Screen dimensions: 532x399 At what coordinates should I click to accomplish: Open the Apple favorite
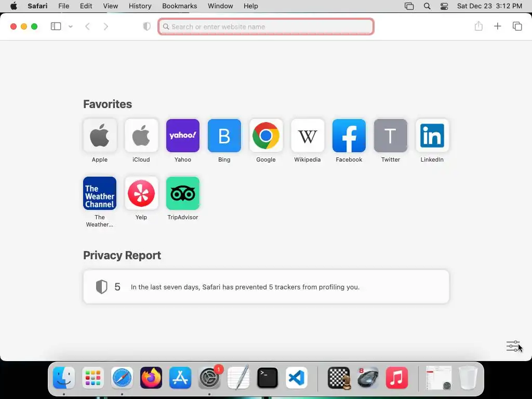(x=99, y=136)
